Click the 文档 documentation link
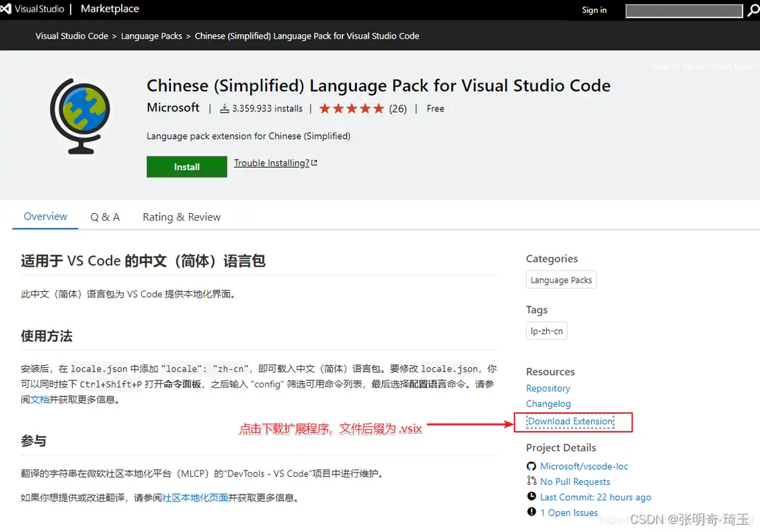 (39, 400)
